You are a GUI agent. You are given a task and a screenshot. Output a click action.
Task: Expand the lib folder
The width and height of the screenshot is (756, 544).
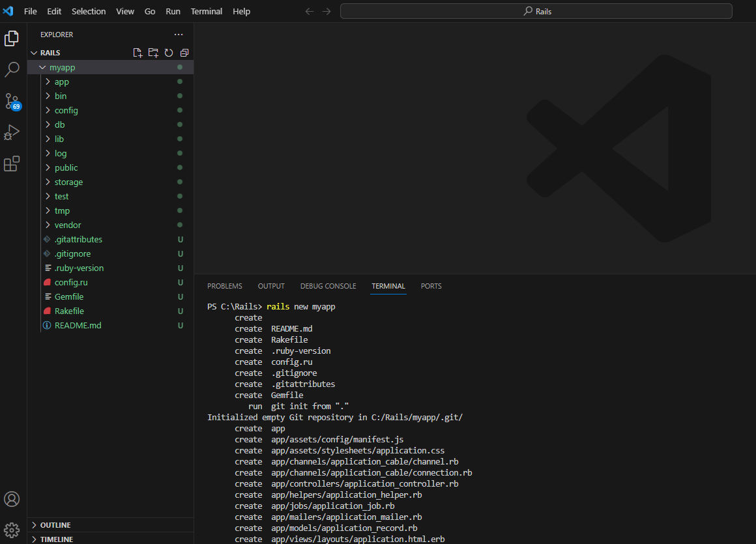coord(48,139)
